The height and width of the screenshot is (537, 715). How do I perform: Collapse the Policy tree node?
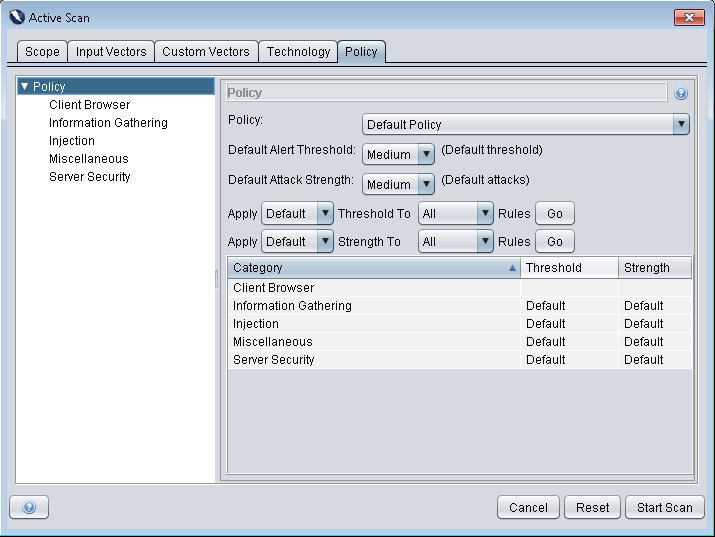coord(25,87)
